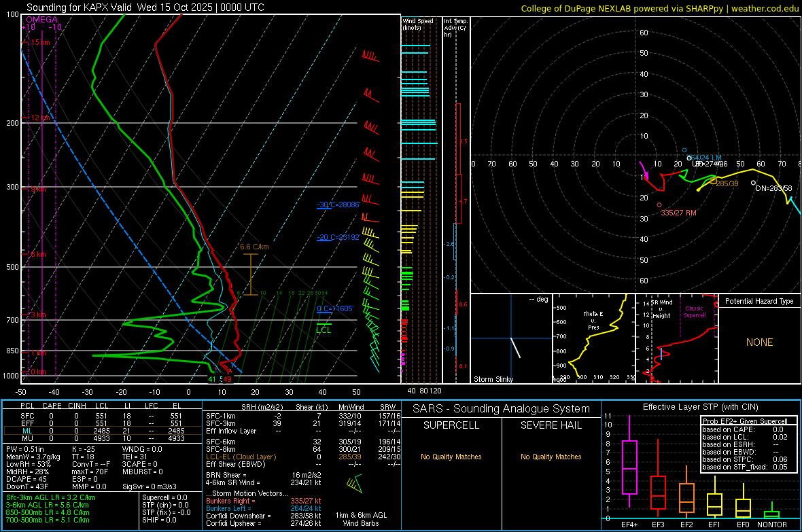Click the orange '285/39' hodograph label
This screenshot has width=802, height=532.
click(727, 183)
